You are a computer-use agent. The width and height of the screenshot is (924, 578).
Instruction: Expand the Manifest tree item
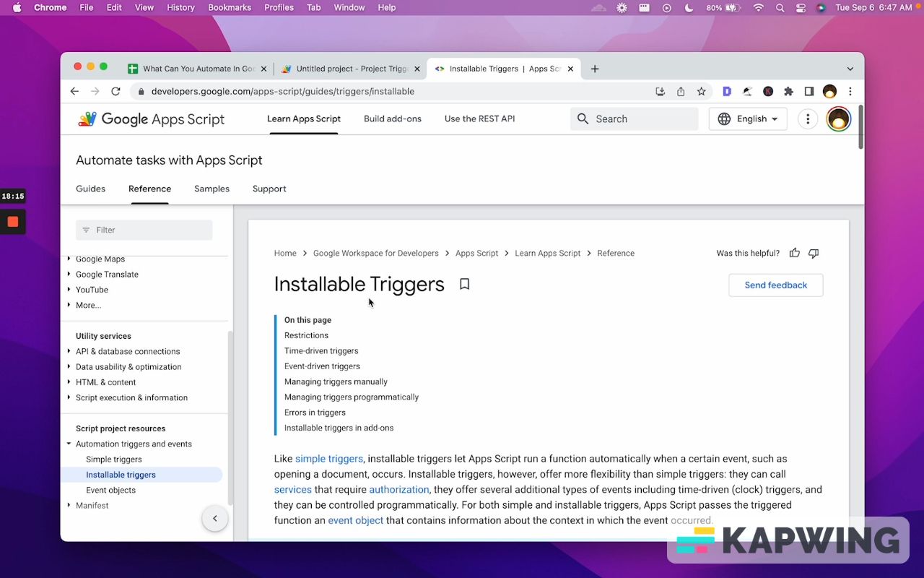click(69, 506)
